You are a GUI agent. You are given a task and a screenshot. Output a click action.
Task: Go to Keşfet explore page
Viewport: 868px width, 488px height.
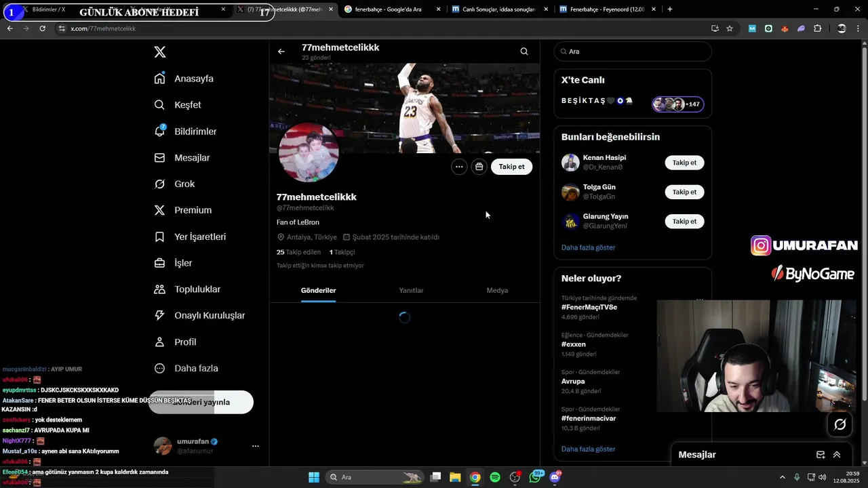point(178,105)
